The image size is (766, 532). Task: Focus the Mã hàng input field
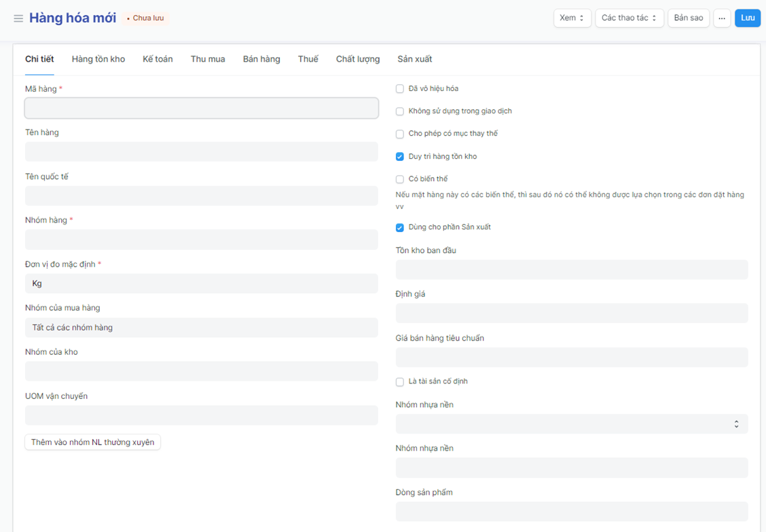[201, 109]
